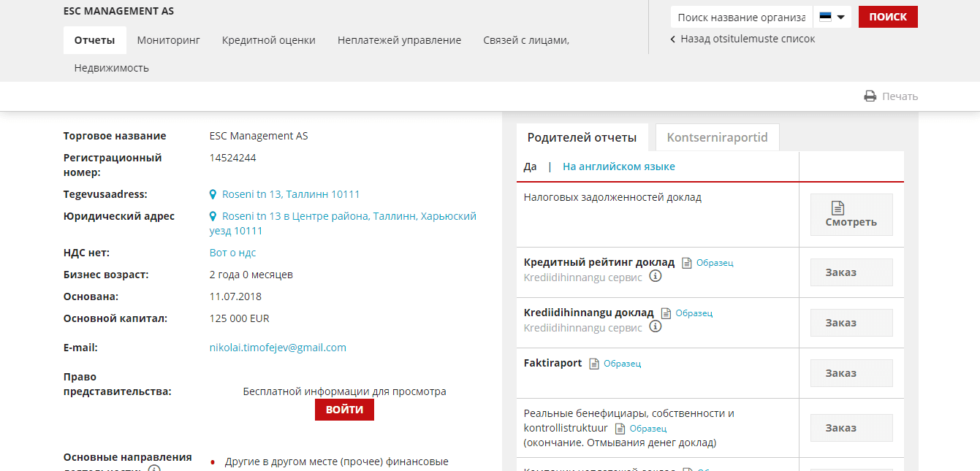The height and width of the screenshot is (471, 980).
Task: Open the sample document icon for Faktiraport
Action: [594, 364]
